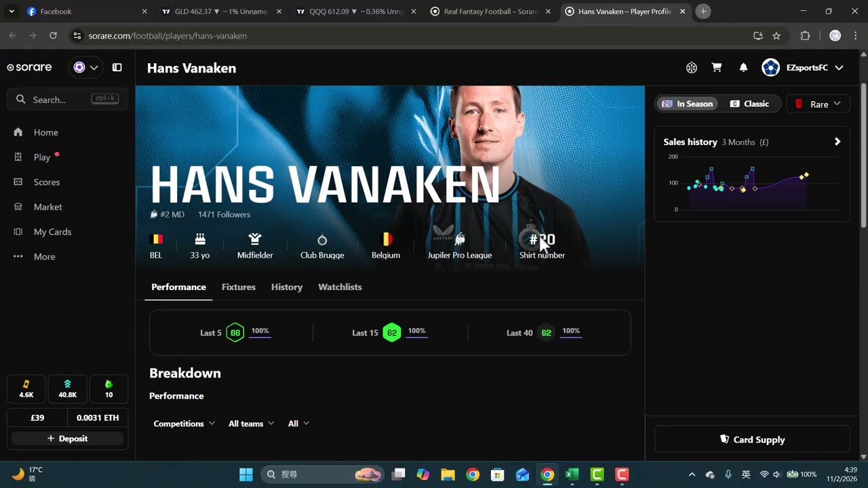Switch to History tab
Screen dimensions: 868x488
pos(287,287)
